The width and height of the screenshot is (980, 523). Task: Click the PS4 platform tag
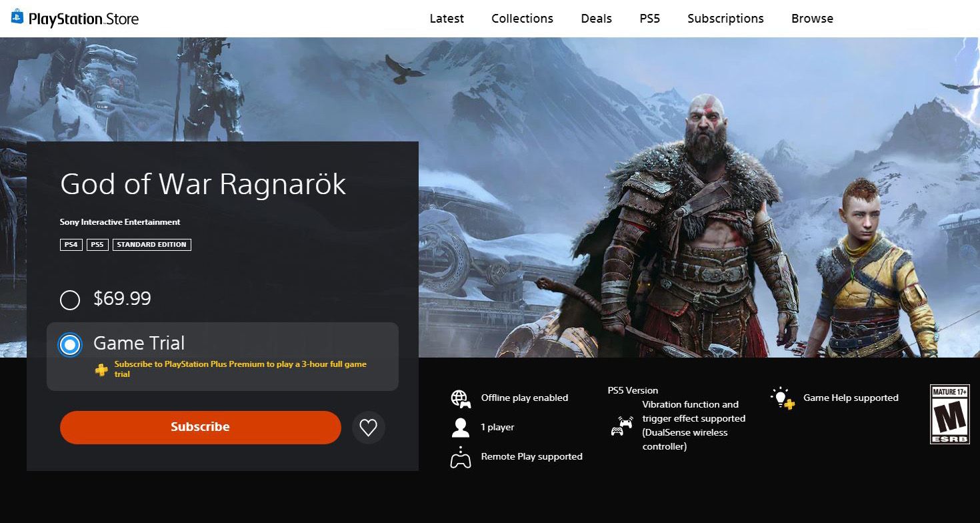coord(71,245)
